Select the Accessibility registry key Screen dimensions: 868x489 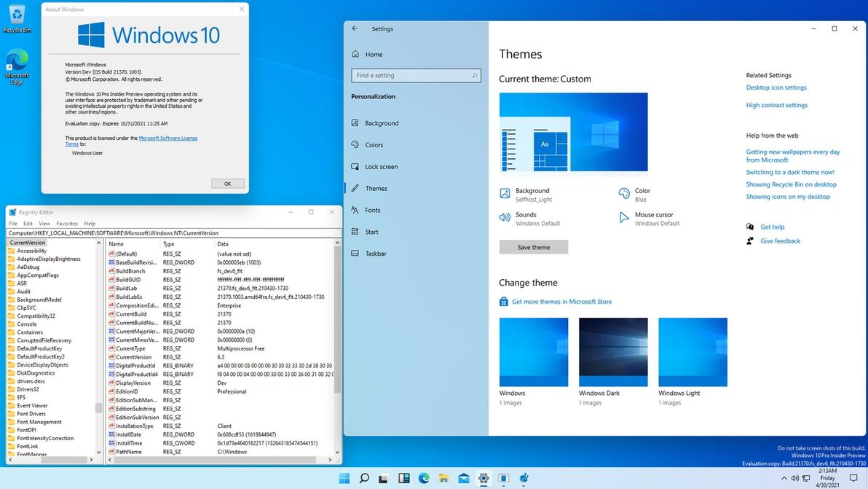coord(27,251)
